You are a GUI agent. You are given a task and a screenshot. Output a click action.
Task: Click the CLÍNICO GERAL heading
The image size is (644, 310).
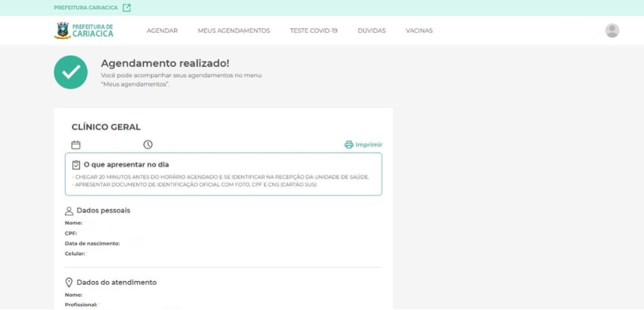coord(106,127)
